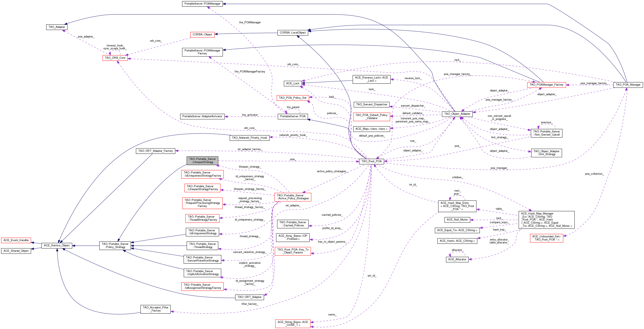The width and height of the screenshot is (644, 329).
Task: Open the TAO_Acceptor_Filter_Factory node
Action: point(156,309)
